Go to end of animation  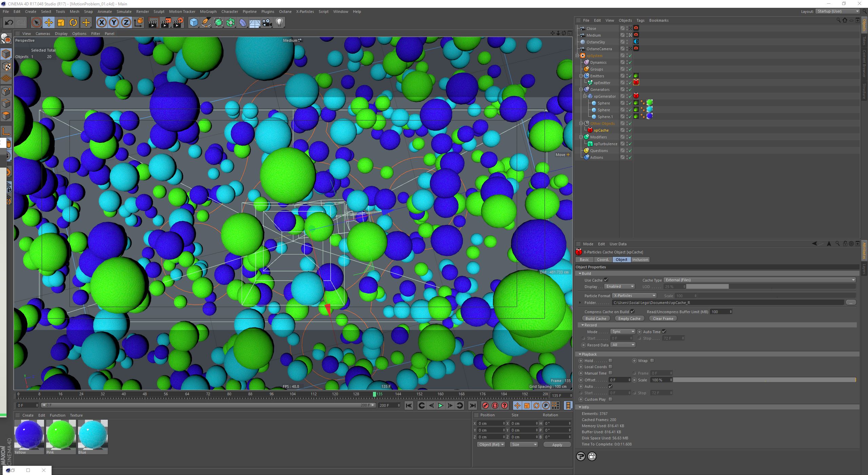[472, 405]
